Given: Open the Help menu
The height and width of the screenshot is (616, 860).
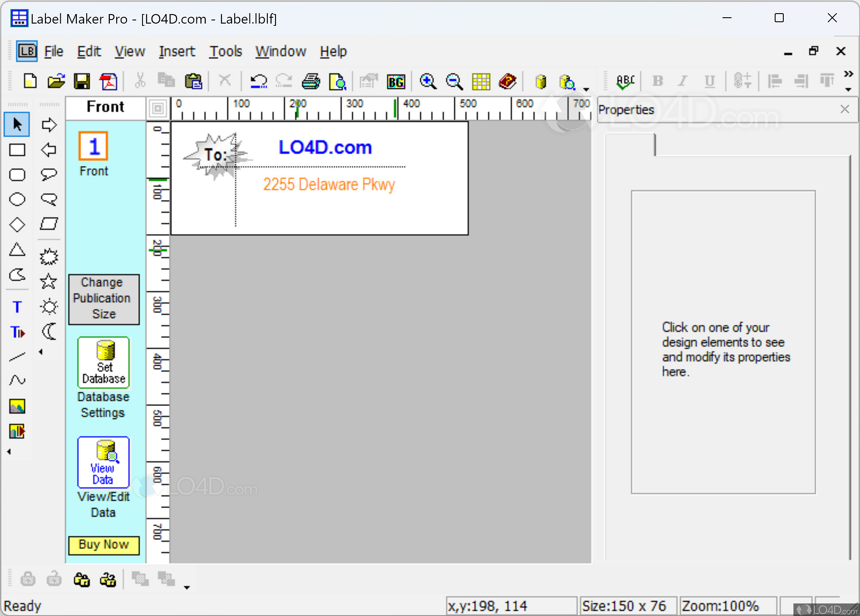Looking at the screenshot, I should pyautogui.click(x=333, y=51).
